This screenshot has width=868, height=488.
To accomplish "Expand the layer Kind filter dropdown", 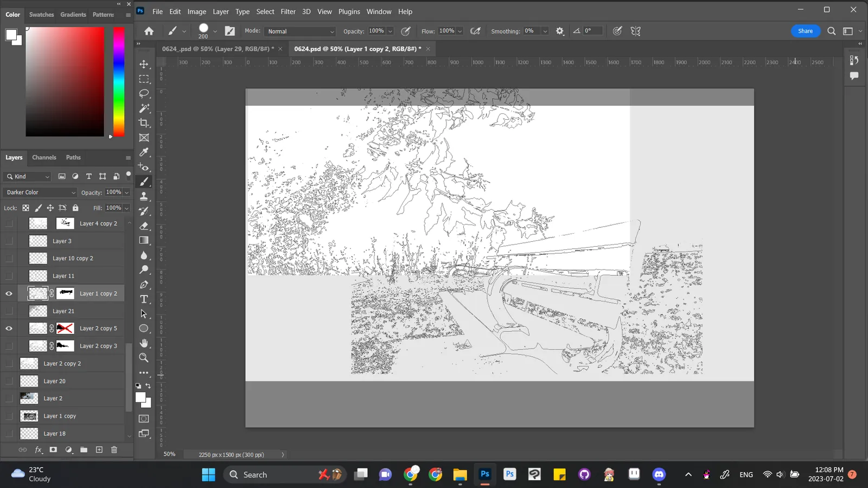I will 27,176.
